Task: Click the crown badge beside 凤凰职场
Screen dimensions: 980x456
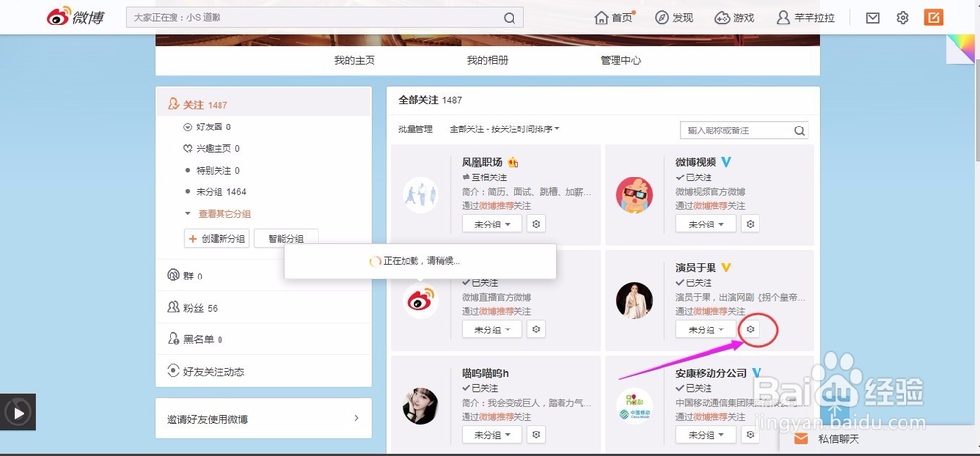Action: tap(514, 162)
